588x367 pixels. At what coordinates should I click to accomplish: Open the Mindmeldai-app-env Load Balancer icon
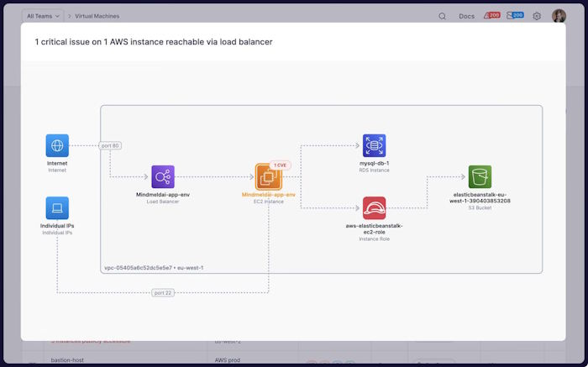(x=163, y=176)
